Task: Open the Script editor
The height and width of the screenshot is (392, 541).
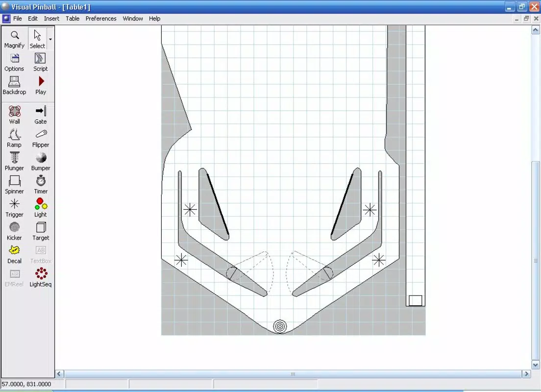Action: pos(40,62)
